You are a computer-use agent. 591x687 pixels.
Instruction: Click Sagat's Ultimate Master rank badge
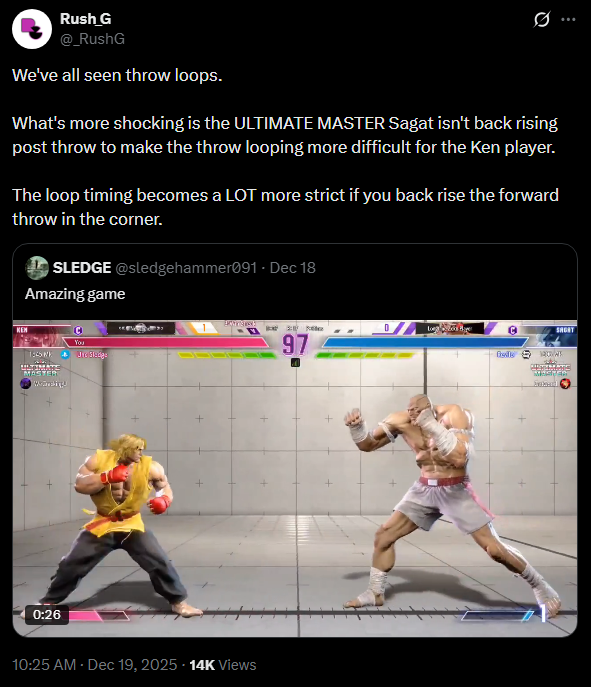tap(551, 369)
